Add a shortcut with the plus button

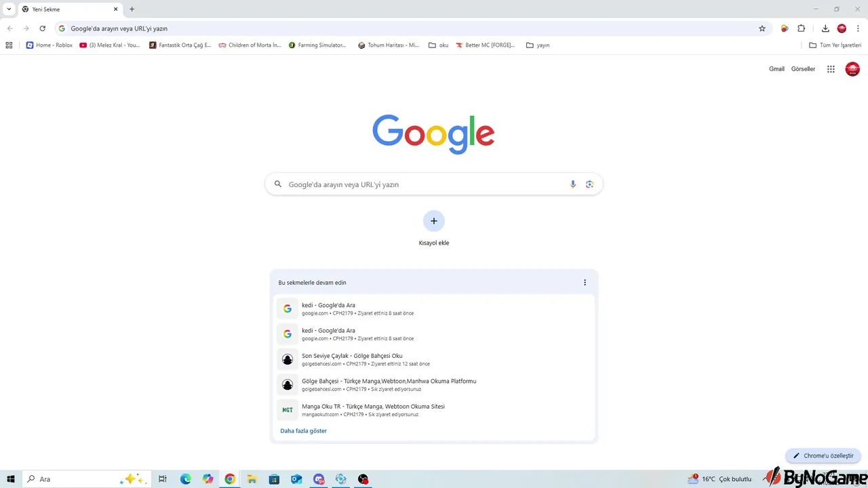(x=434, y=221)
